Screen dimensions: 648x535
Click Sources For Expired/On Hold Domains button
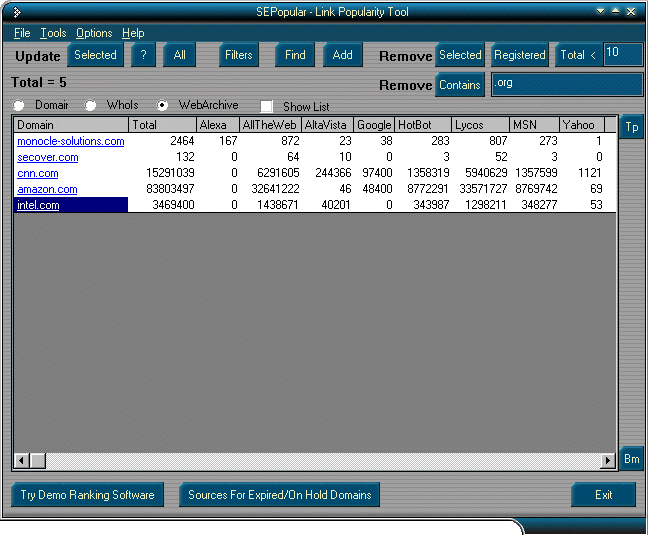[x=280, y=495]
